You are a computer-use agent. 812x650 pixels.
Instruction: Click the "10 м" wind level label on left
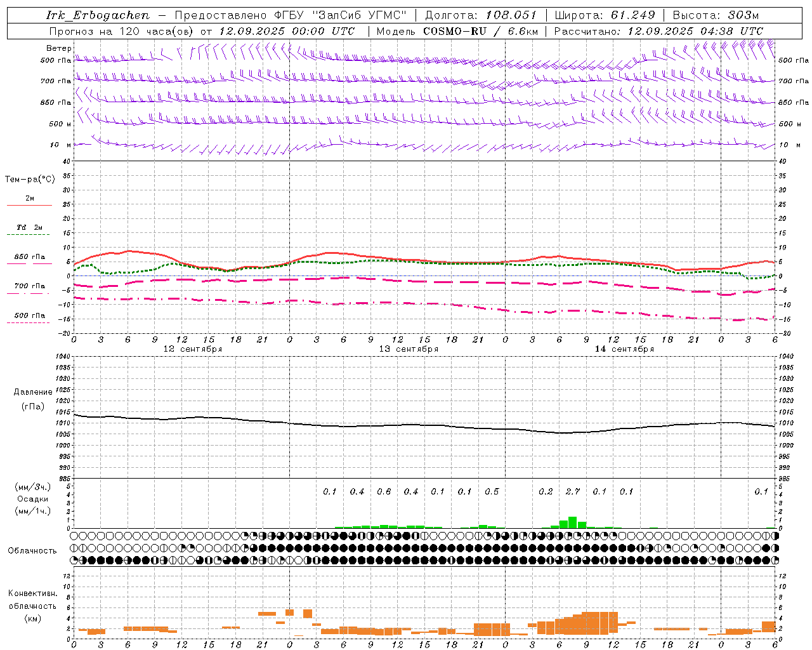click(x=61, y=145)
